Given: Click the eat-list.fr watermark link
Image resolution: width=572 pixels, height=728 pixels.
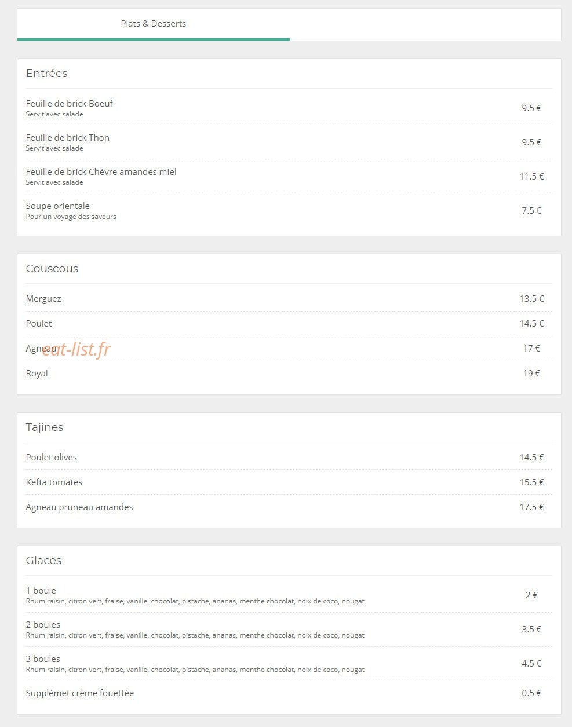Looking at the screenshot, I should 76,349.
